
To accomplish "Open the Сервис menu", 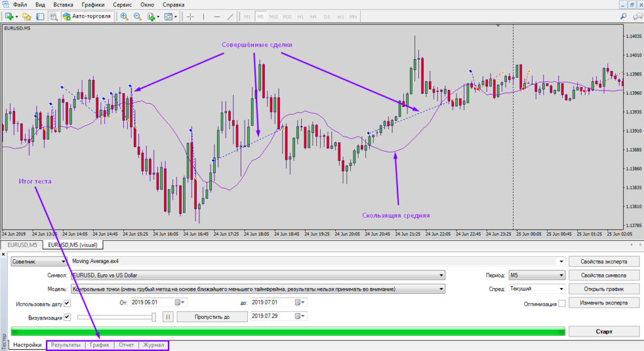I will [123, 5].
